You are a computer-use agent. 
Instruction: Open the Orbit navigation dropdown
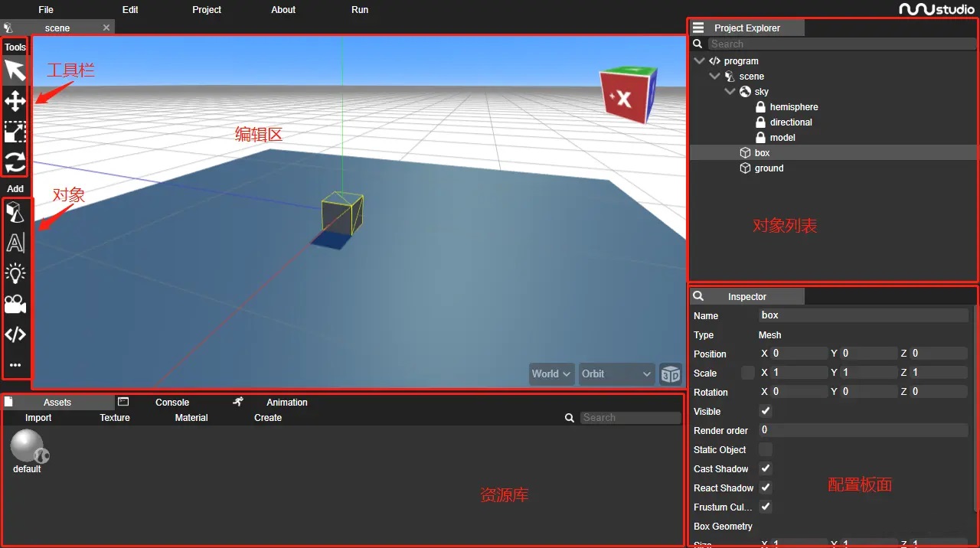[x=616, y=373]
